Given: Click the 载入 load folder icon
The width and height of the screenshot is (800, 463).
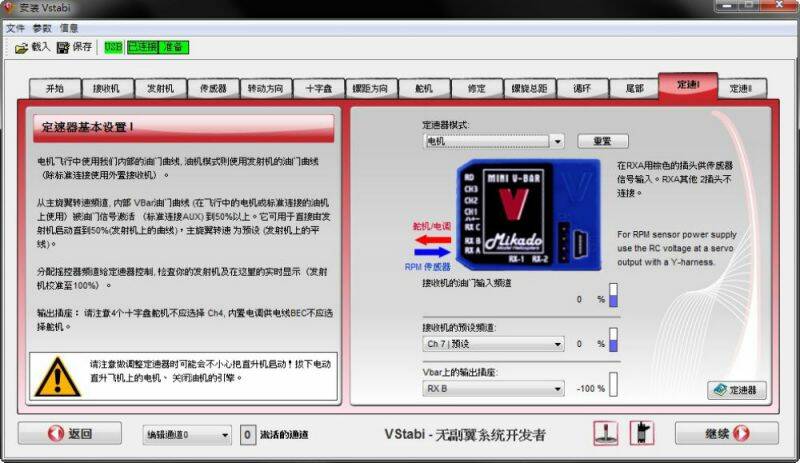Looking at the screenshot, I should tap(21, 48).
